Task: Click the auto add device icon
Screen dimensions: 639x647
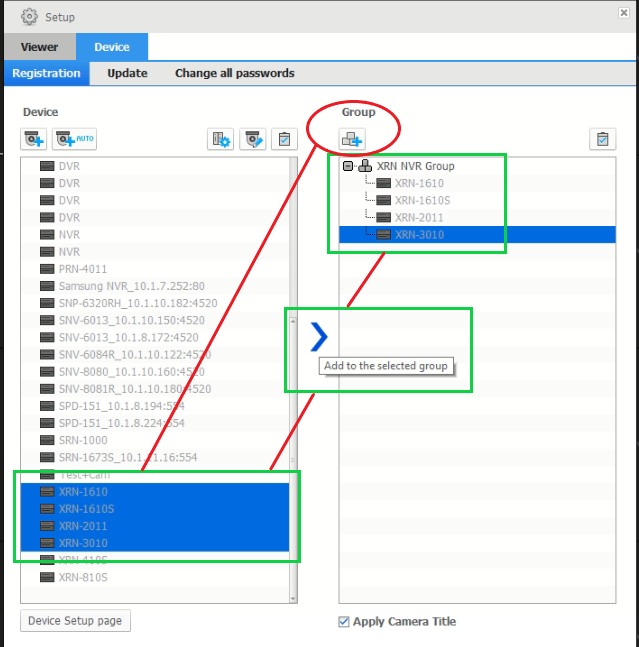Action: coord(74,139)
